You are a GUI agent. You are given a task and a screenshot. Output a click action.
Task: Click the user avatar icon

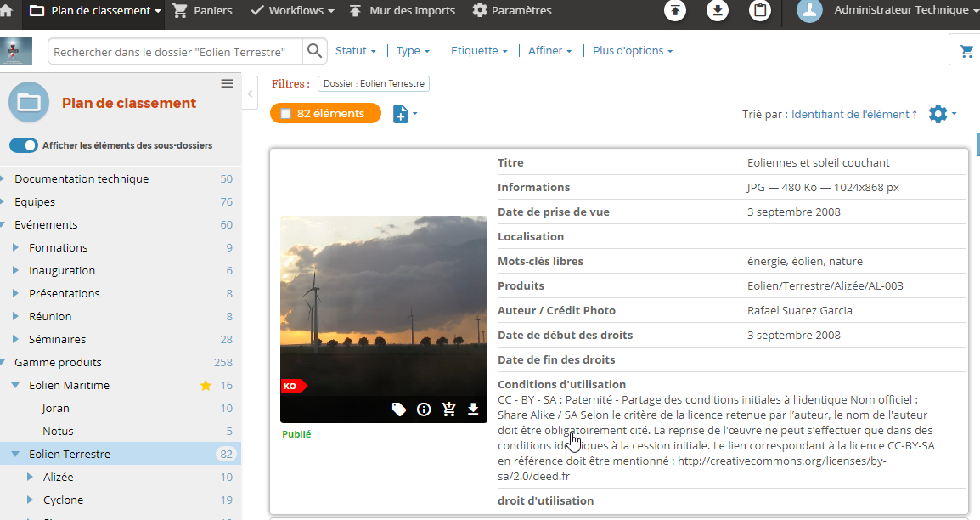coord(809,11)
